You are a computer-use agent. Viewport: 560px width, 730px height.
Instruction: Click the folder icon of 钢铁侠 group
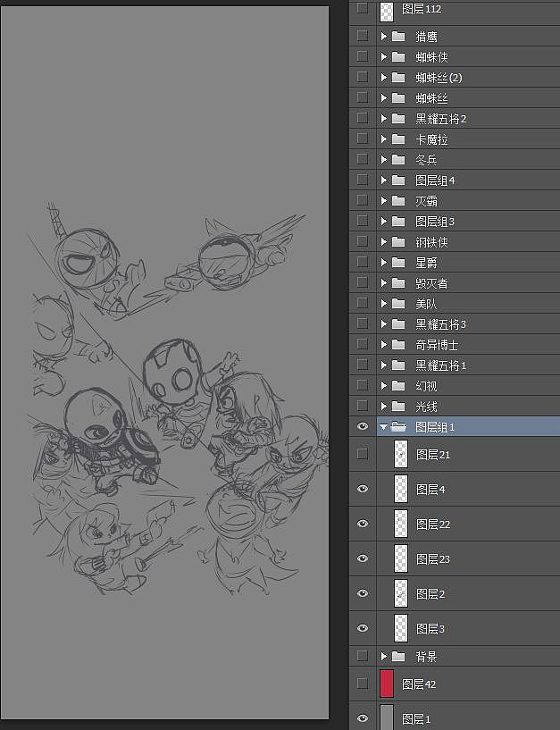point(398,241)
